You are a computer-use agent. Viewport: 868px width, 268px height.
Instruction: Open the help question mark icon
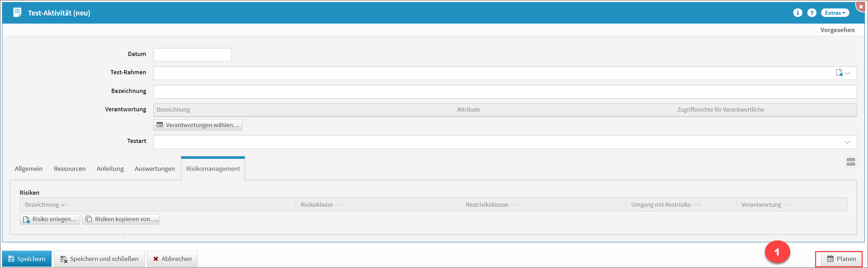(x=812, y=13)
